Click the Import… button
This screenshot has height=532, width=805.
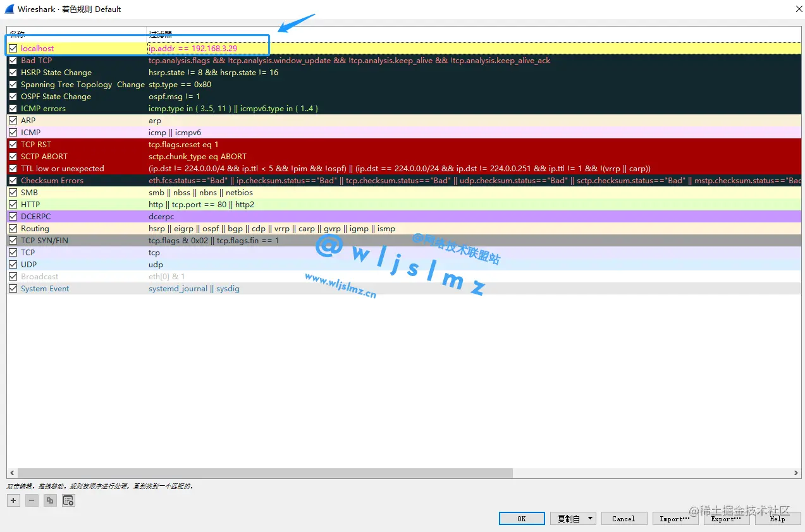click(675, 519)
